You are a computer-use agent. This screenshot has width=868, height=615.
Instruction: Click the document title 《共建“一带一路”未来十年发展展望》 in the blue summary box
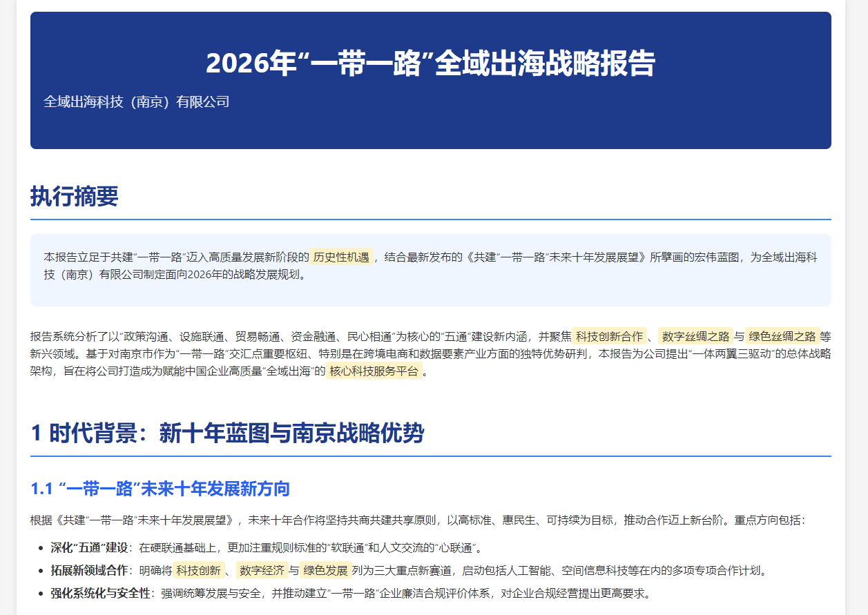(x=557, y=257)
